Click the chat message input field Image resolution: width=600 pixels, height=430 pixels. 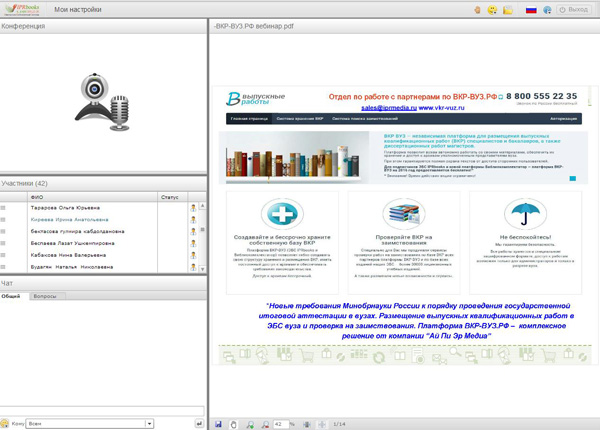[x=102, y=411]
